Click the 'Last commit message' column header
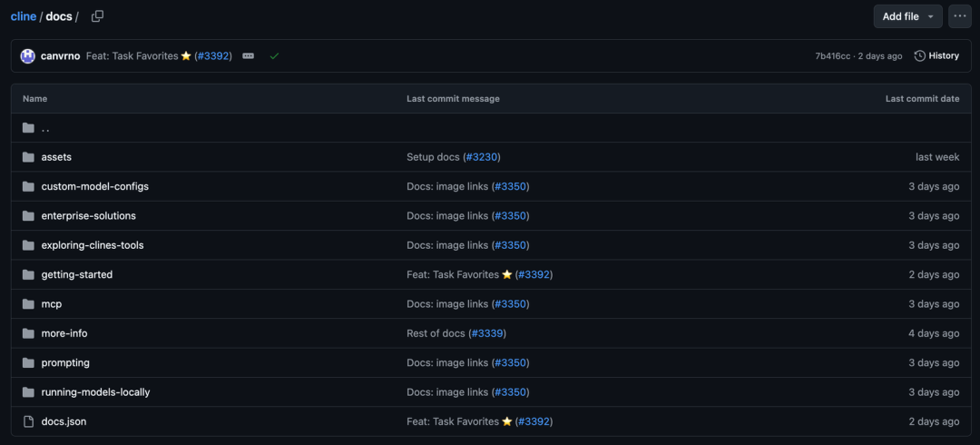Viewport: 980px width, 445px height. [453, 99]
